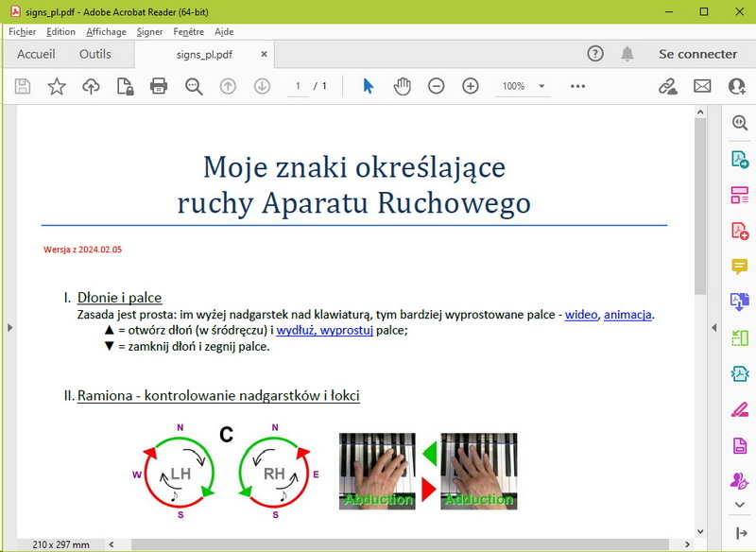Screen dimensions: 756x552
Task: Open the Affichage menu
Action: pyautogui.click(x=106, y=31)
